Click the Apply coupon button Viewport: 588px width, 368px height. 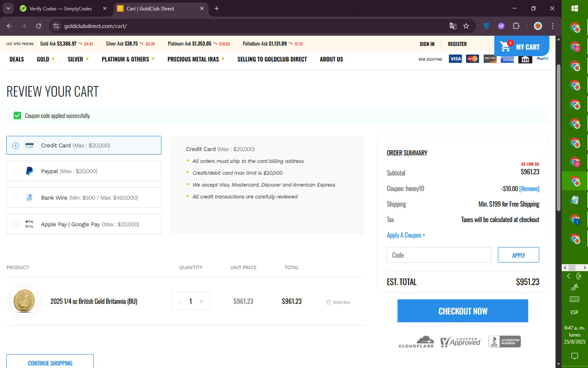click(518, 255)
